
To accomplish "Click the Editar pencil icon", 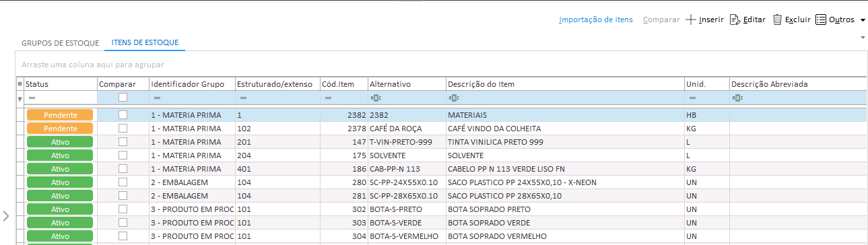I will pos(735,20).
